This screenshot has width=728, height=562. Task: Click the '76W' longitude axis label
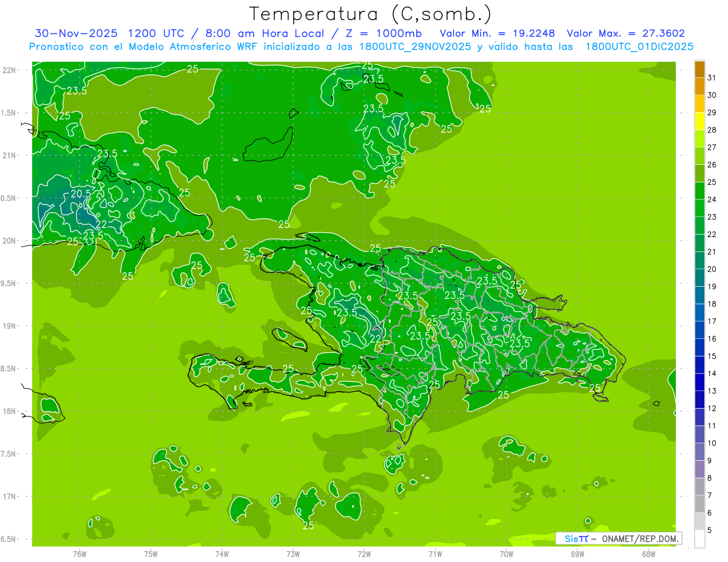coord(79,554)
